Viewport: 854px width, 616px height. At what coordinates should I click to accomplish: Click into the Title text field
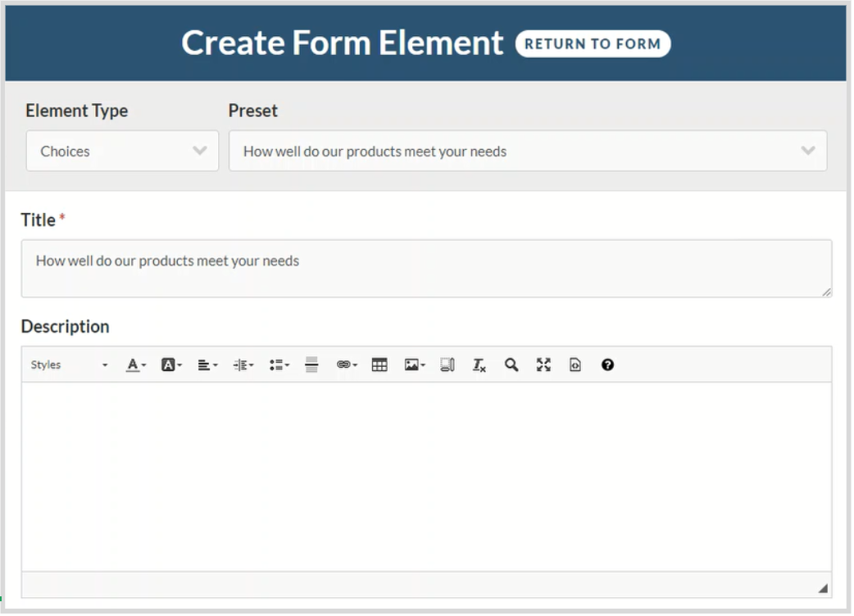click(427, 269)
